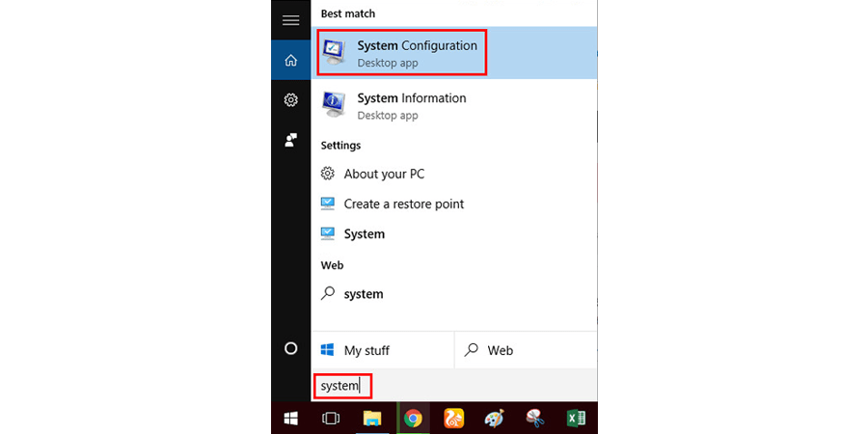Screen dimensions: 868x434
Task: Launch File Explorer from the taskbar
Action: [372, 419]
